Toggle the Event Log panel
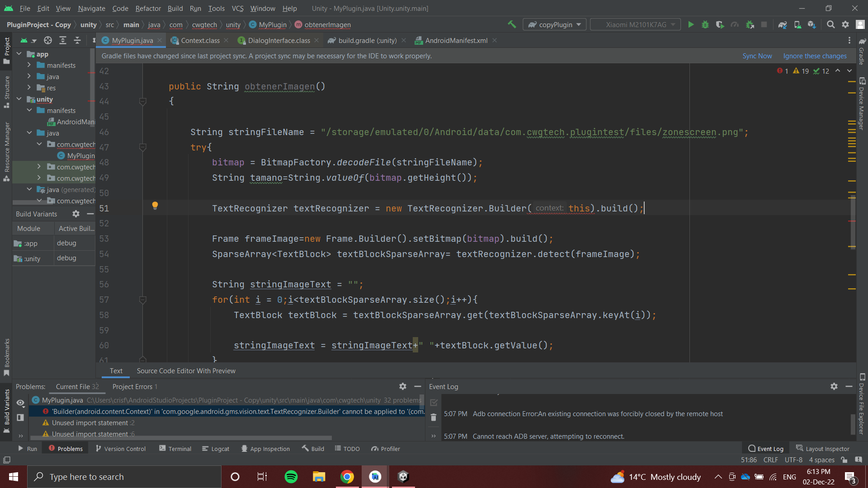The width and height of the screenshot is (868, 488). click(x=769, y=449)
